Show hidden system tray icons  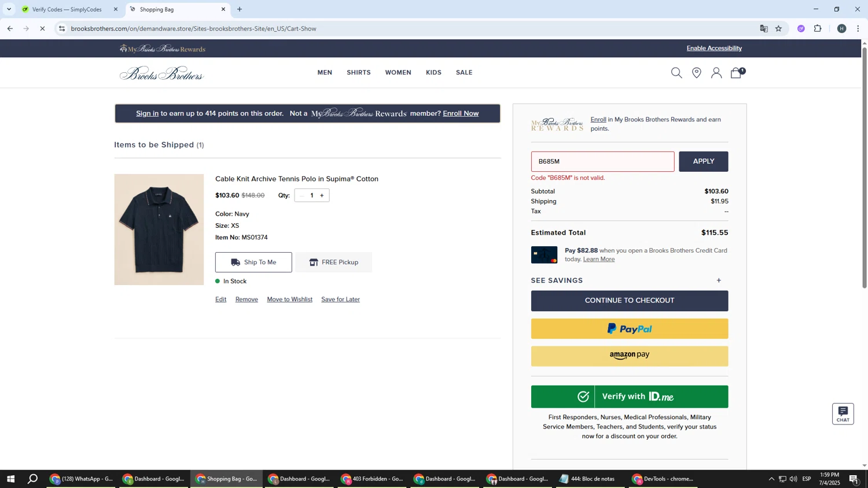[771, 479]
